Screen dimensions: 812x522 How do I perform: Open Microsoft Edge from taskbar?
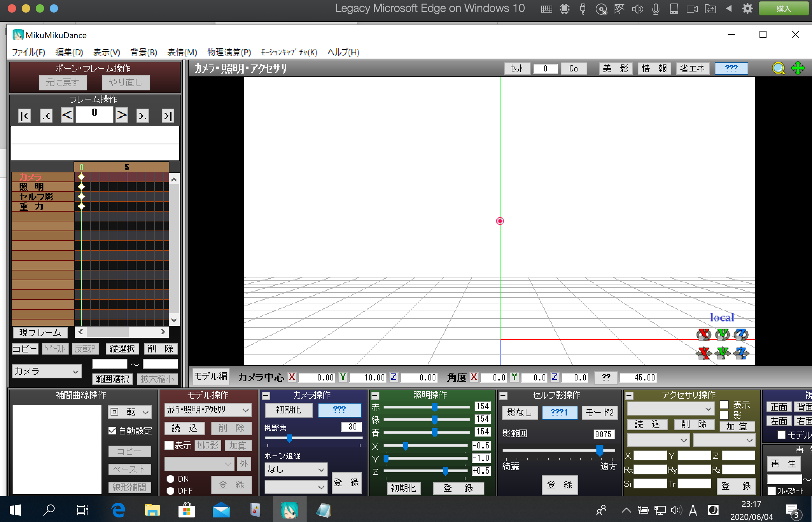click(x=118, y=510)
